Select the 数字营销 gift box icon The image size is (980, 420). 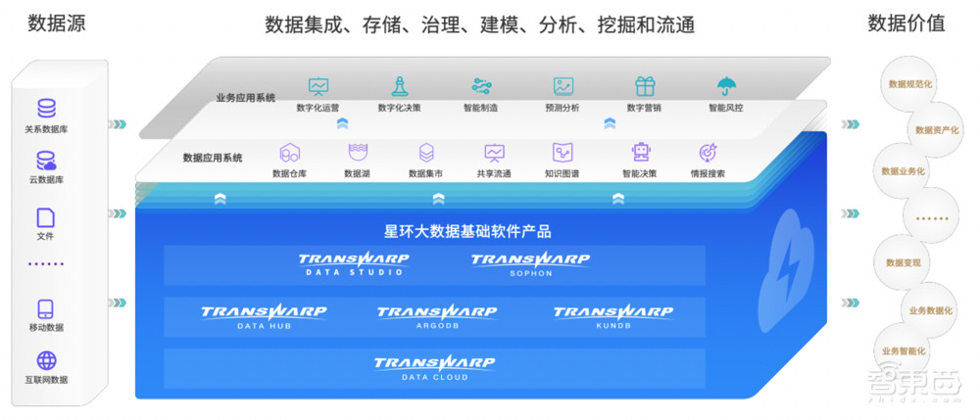[x=644, y=86]
